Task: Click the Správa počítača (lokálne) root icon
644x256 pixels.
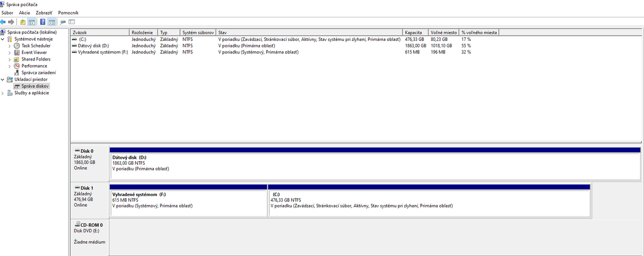Action: (4, 32)
